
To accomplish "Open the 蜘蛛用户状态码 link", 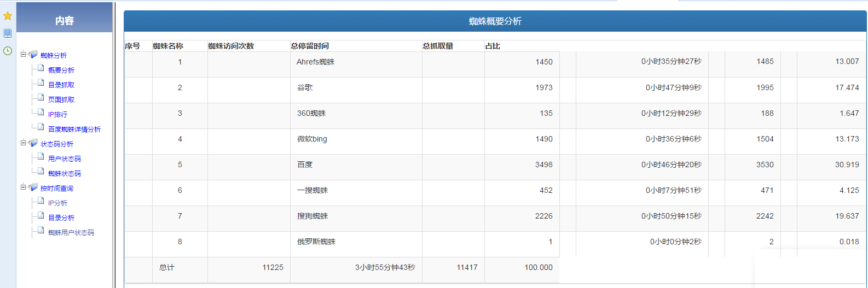I will [71, 233].
